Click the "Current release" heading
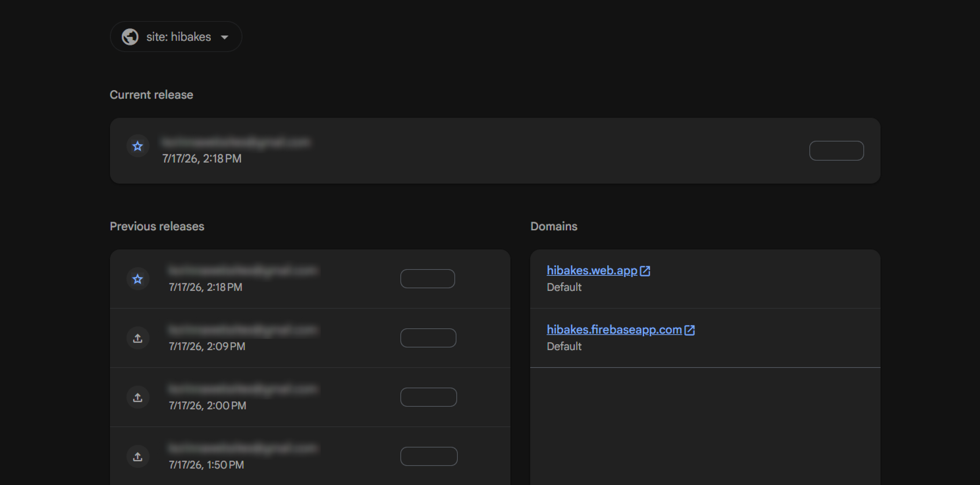Image resolution: width=980 pixels, height=485 pixels. coord(151,95)
